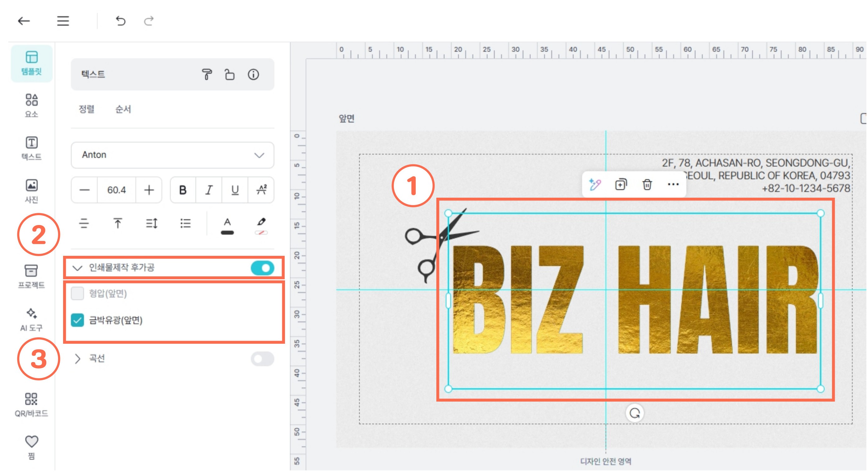The image size is (868, 474).
Task: Click the AI magic pen icon
Action: coord(595,184)
